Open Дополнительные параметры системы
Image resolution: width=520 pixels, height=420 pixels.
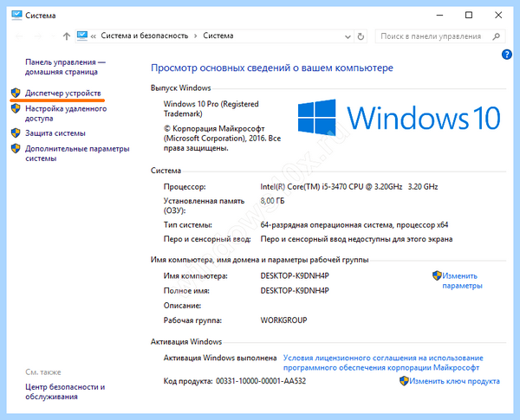tap(77, 153)
